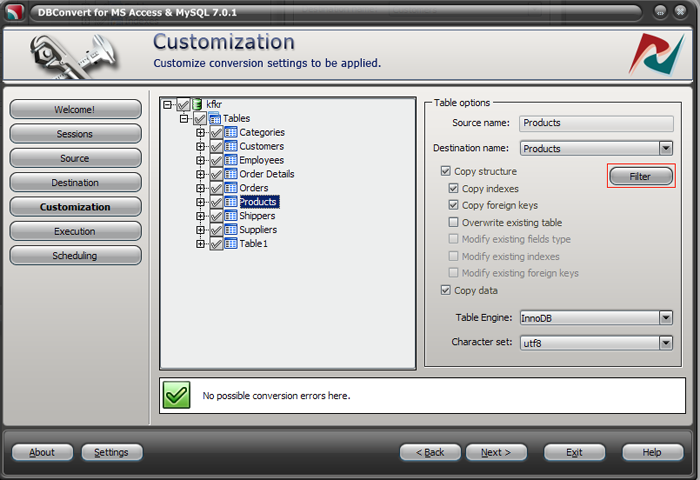
Task: Click the Suppliers table icon
Action: (231, 230)
